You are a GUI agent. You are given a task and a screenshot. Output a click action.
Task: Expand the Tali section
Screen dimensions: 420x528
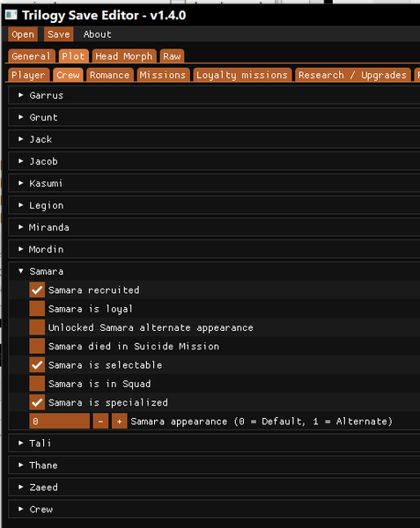pos(214,444)
